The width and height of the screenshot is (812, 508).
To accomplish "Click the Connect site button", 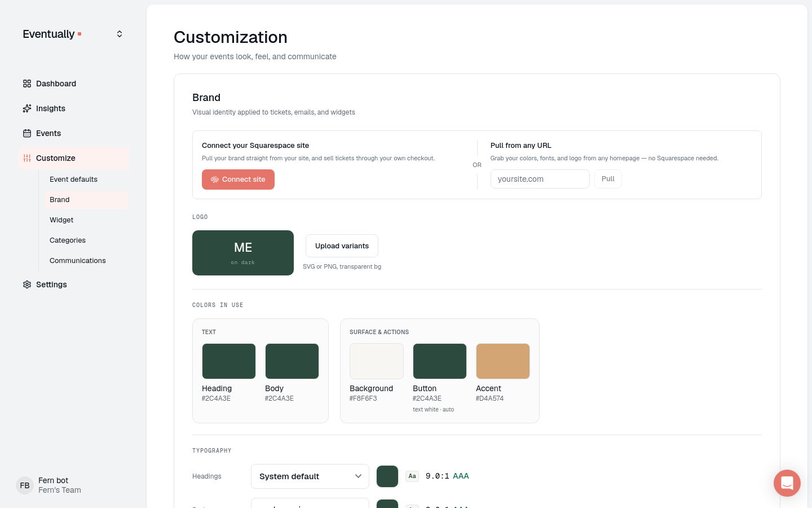I will pyautogui.click(x=238, y=179).
